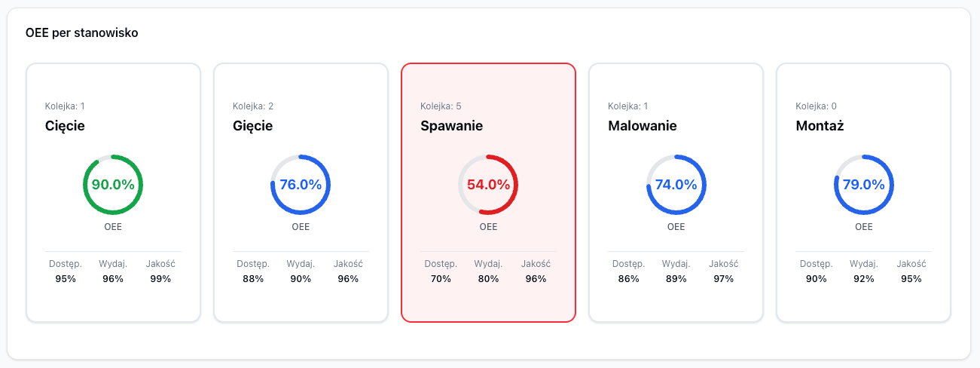Click the Gięcie 76.0% OEE gauge
Screen dimensions: 980x368
(x=301, y=185)
